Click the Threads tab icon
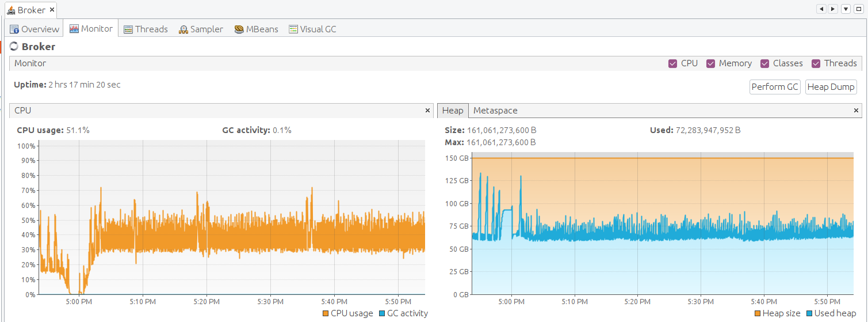Image resolution: width=868 pixels, height=322 pixels. 128,29
